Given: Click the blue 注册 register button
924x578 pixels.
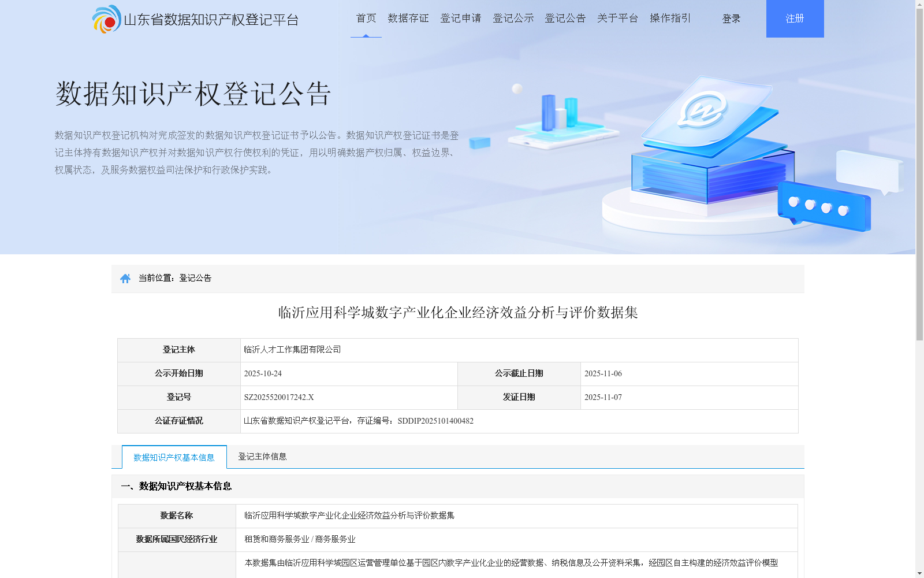Looking at the screenshot, I should (795, 18).
